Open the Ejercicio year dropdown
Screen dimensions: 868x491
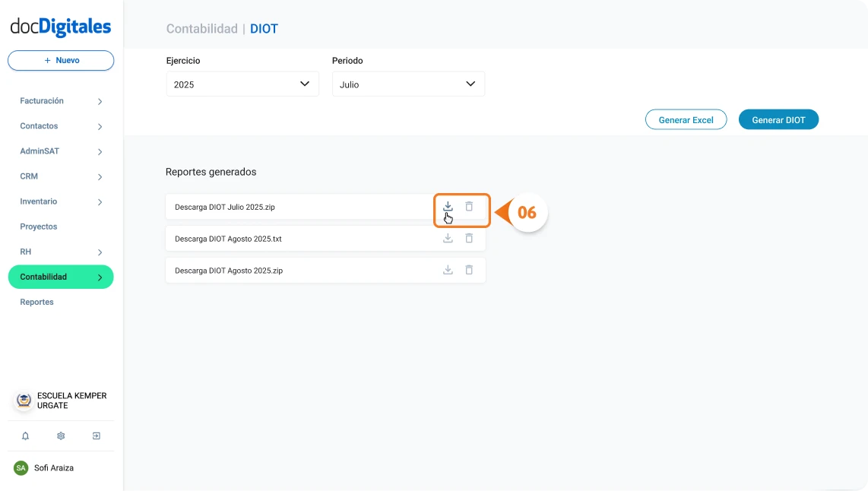pyautogui.click(x=242, y=84)
